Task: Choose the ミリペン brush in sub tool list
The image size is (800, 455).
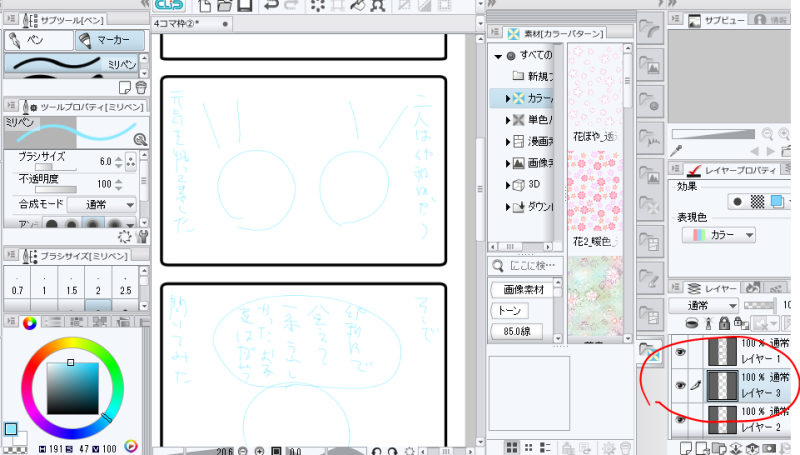Action: tap(71, 63)
